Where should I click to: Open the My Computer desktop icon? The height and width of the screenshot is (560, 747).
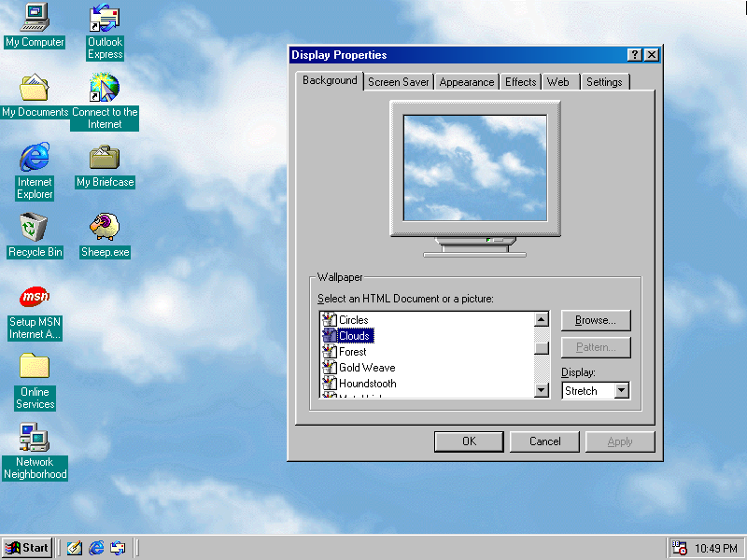[35, 19]
